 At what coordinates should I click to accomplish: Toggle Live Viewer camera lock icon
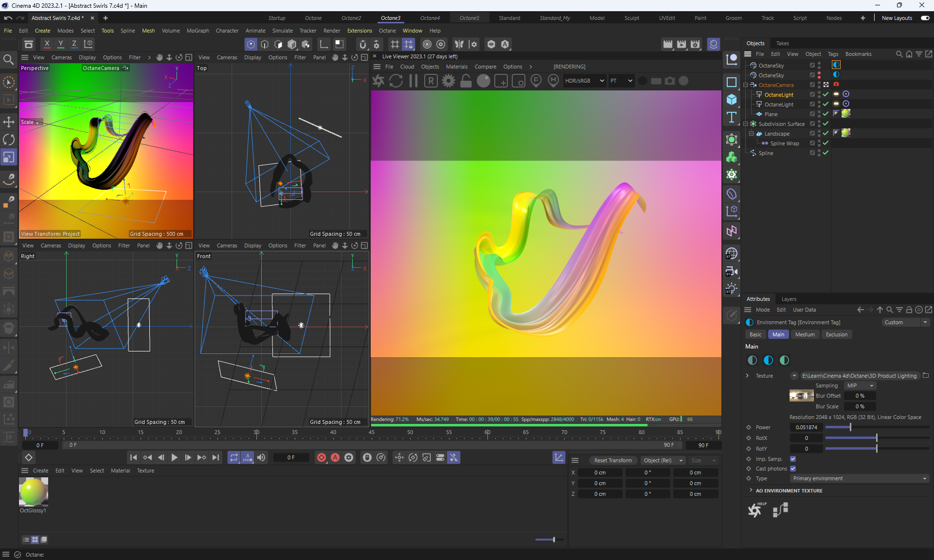(466, 81)
